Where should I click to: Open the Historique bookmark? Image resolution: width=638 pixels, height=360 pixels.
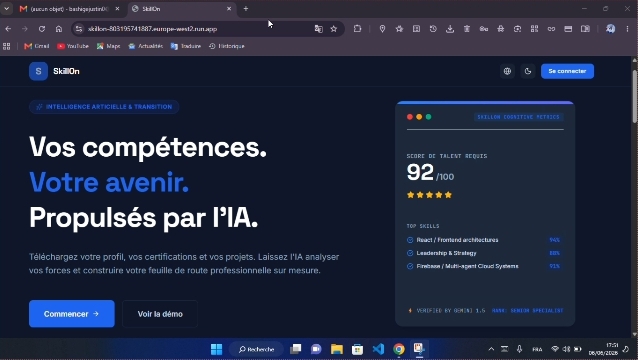tap(227, 46)
